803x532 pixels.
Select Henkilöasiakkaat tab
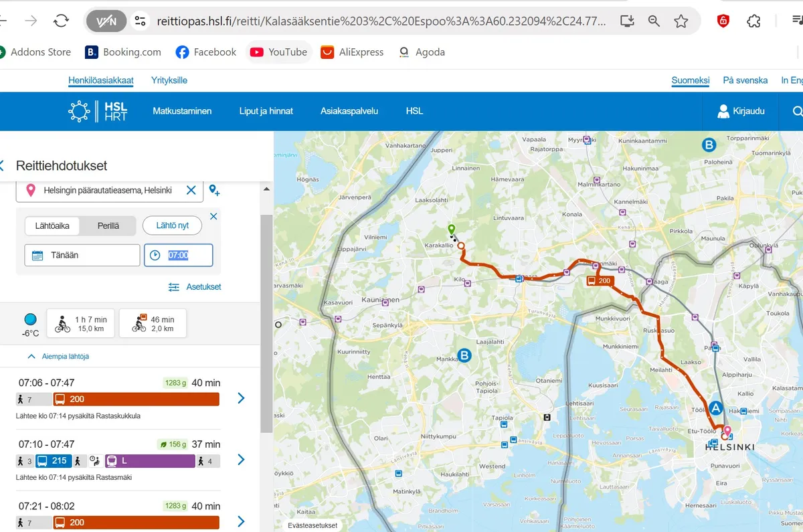[101, 80]
